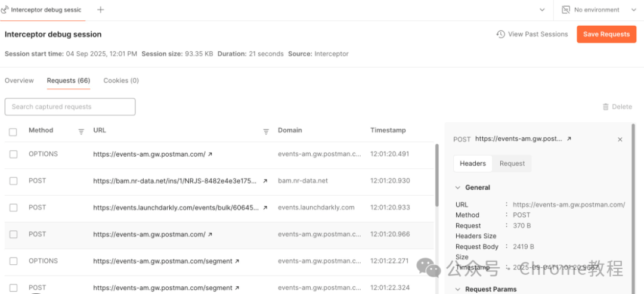Select the Headers tab in details panel
Image resolution: width=644 pixels, height=294 pixels.
473,163
